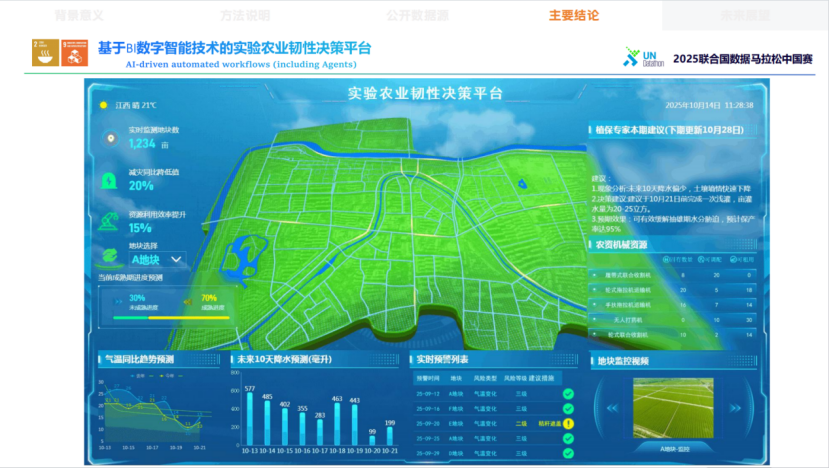
Task: Click the green cycle icon beside 地块选择
Action: point(110,254)
